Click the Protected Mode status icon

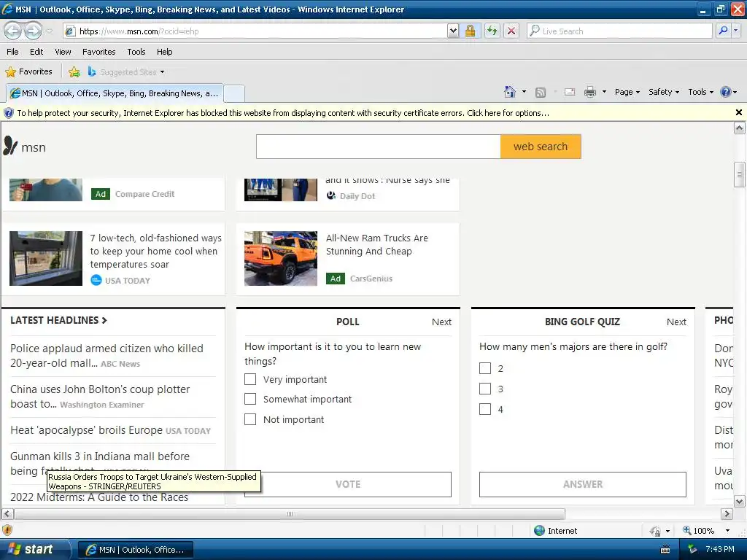(655, 531)
